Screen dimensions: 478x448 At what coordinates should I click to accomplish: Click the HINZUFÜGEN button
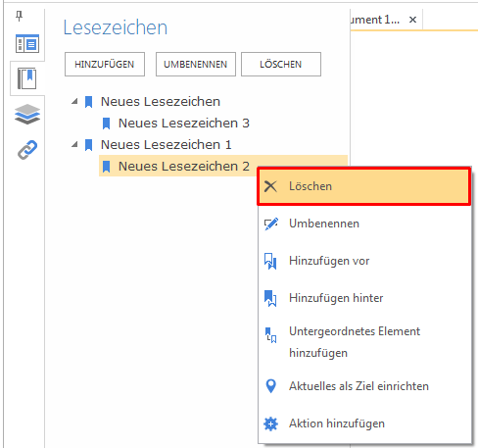tap(105, 64)
